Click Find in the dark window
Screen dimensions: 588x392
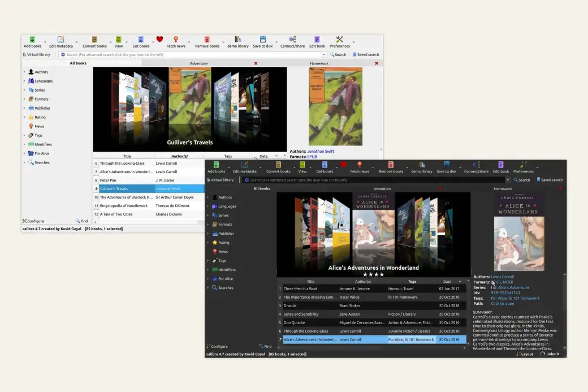(265, 346)
